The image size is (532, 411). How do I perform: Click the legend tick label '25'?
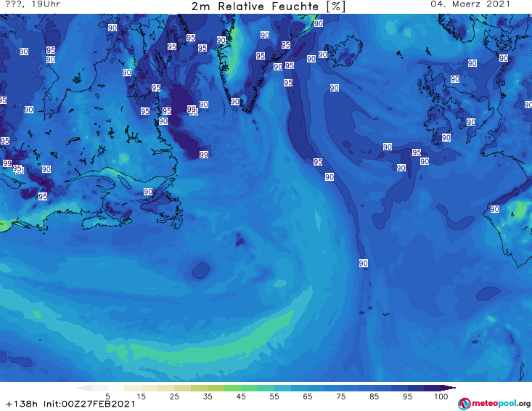coord(174,396)
